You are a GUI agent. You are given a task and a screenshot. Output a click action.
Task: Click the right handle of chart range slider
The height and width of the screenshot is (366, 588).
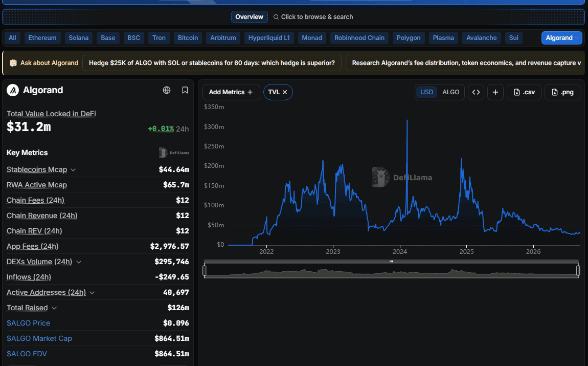pos(578,270)
